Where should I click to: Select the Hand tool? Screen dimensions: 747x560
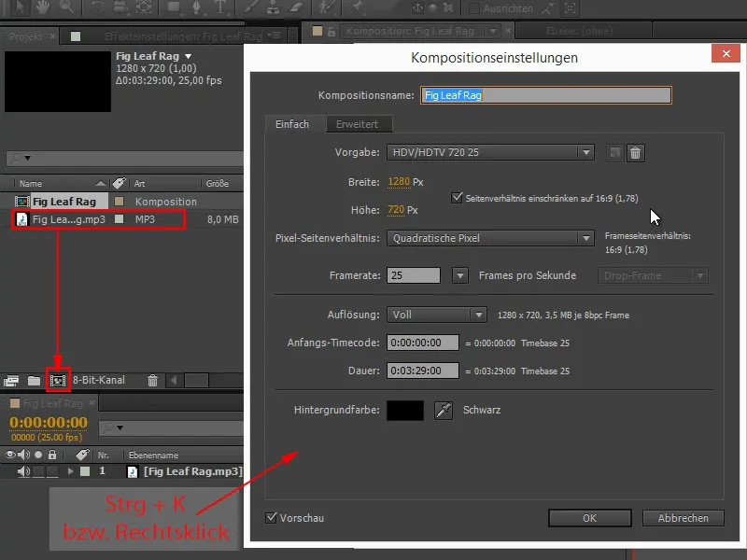[43, 7]
